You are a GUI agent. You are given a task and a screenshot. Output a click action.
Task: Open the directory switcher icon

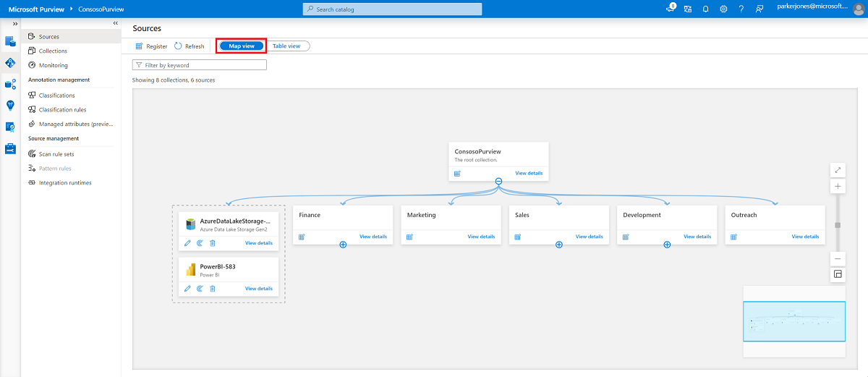(688, 9)
